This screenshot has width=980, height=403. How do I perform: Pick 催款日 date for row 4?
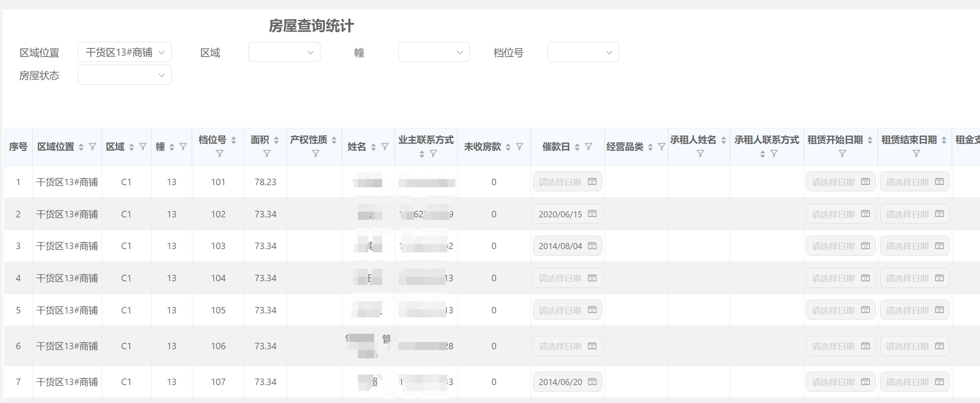(567, 278)
